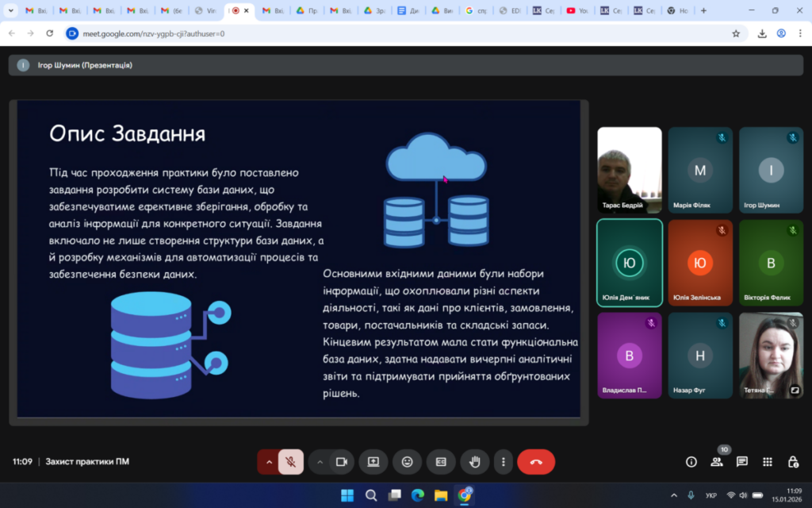The width and height of the screenshot is (812, 508).
Task: Open the activities grid icon
Action: (768, 462)
